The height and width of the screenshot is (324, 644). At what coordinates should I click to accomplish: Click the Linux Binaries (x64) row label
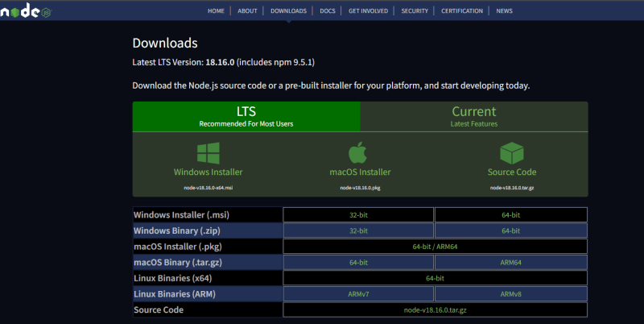173,278
